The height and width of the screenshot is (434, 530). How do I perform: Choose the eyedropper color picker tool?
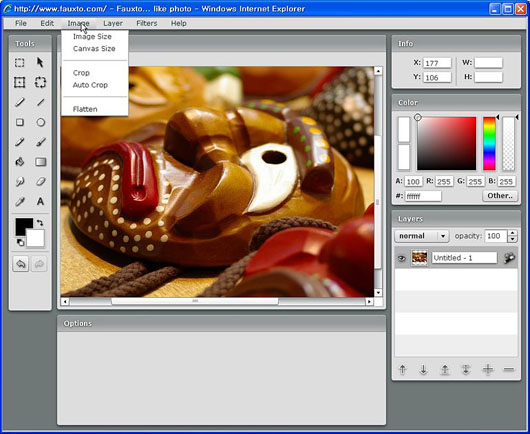[20, 202]
